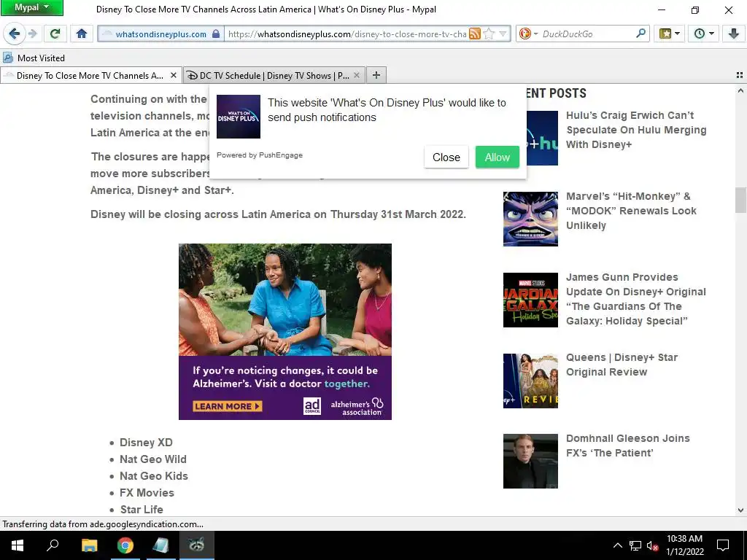
Task: Click the Disney XD list item text
Action: coord(146,443)
